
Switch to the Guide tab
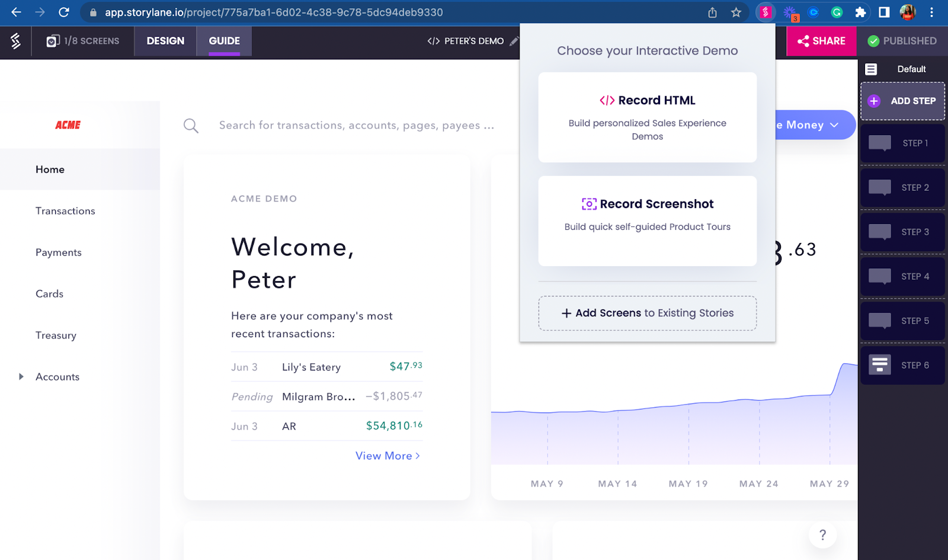pyautogui.click(x=224, y=41)
